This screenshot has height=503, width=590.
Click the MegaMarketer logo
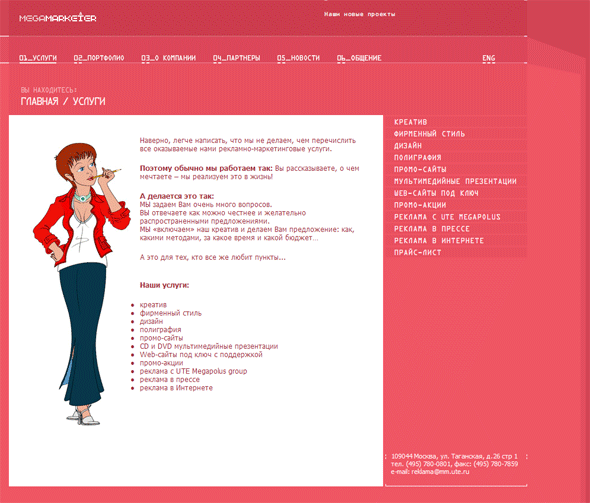[x=58, y=18]
